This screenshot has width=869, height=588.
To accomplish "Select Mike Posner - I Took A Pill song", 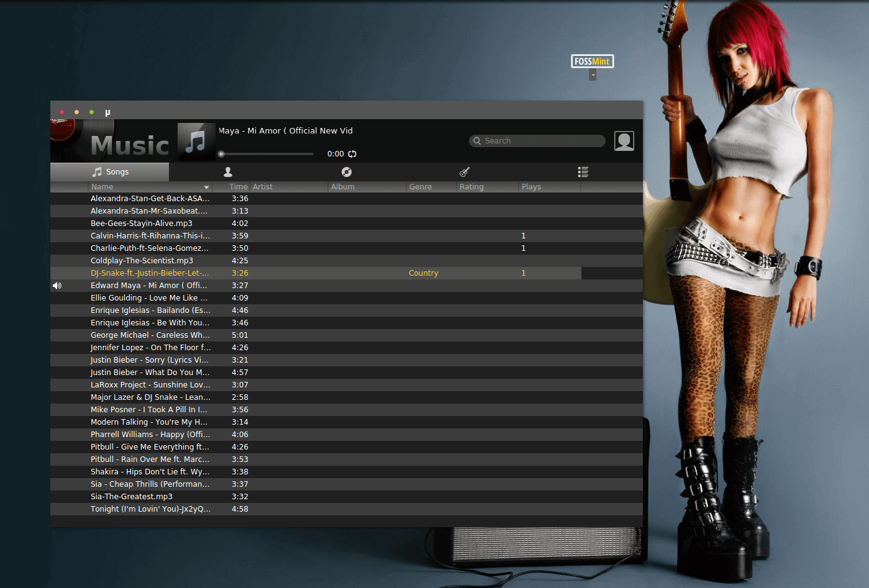I will [149, 410].
